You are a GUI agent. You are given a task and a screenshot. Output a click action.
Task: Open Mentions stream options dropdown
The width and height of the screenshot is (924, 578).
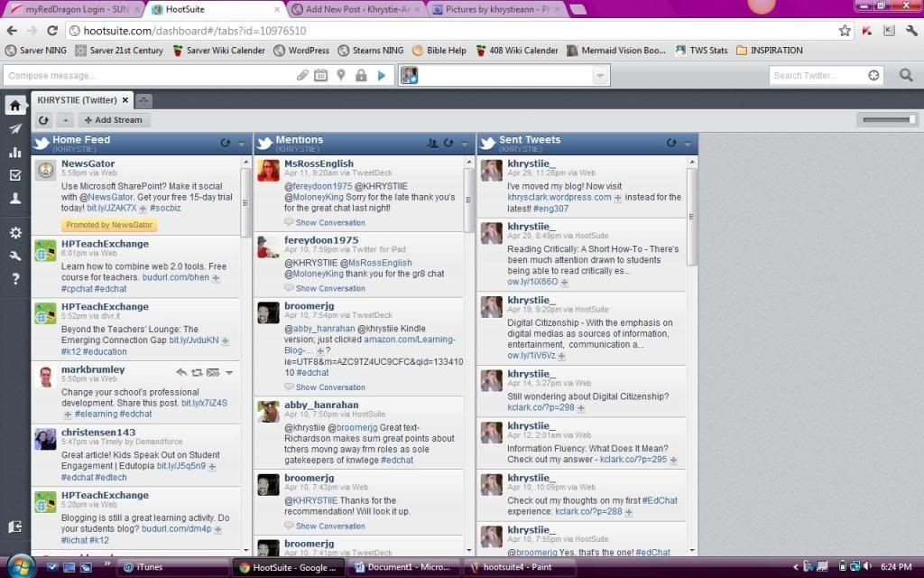(x=465, y=144)
